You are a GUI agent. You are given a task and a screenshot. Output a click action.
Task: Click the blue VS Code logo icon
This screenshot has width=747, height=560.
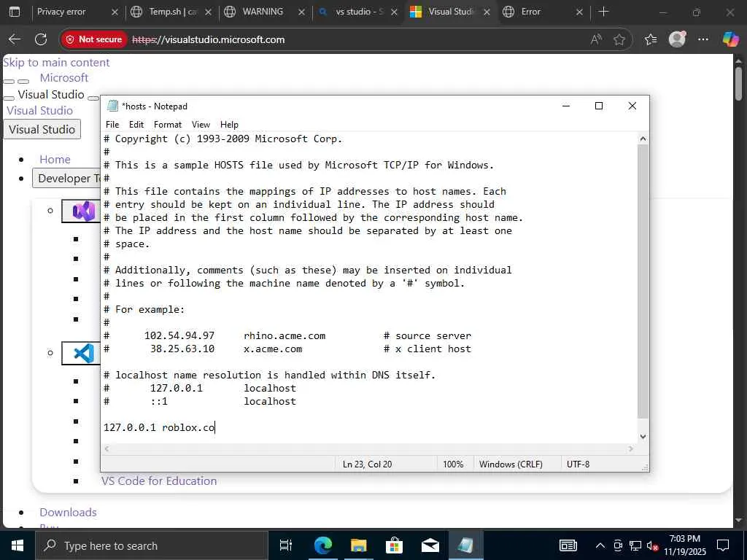coord(83,354)
